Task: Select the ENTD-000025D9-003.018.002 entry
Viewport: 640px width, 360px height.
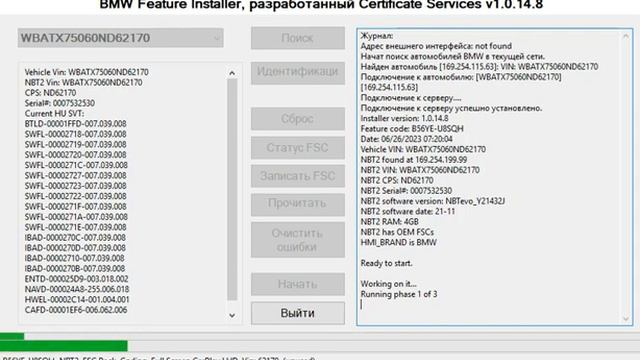Action: click(x=76, y=279)
